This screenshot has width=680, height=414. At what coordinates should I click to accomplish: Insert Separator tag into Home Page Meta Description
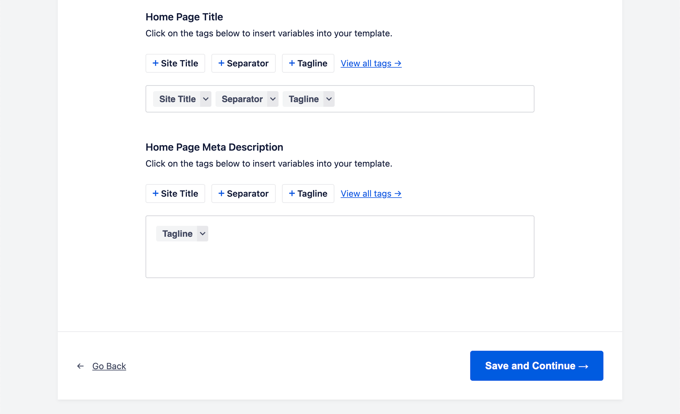(243, 194)
